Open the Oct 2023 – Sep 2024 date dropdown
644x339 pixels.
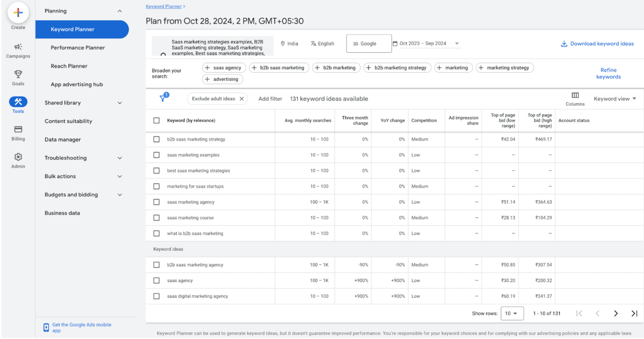[430, 44]
